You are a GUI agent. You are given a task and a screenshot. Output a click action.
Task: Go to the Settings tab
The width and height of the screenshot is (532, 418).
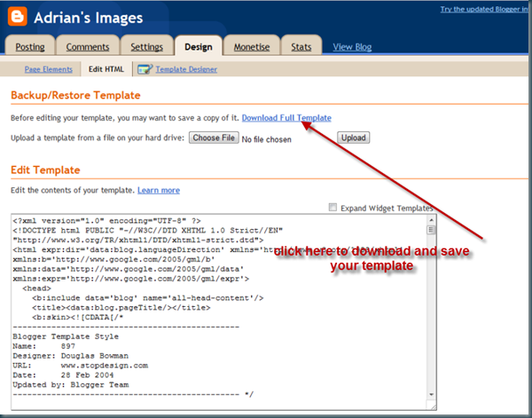click(146, 47)
